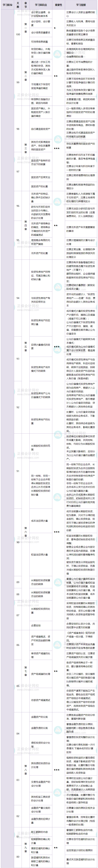Click the 合营安排 knowledge point
The image size is (98, 868).
tap(41, 625)
